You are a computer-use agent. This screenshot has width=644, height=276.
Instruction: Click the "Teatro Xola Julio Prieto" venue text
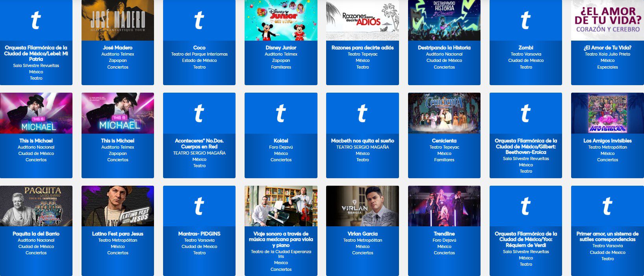click(607, 54)
